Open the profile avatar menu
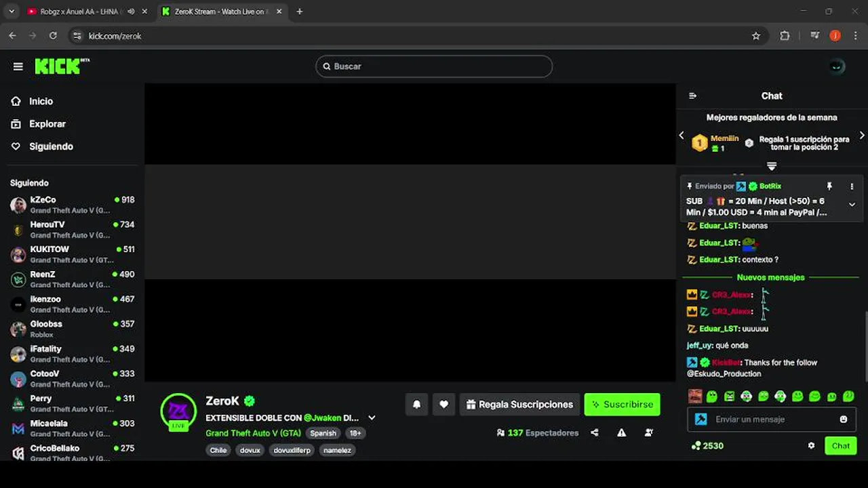868x488 pixels. (837, 66)
